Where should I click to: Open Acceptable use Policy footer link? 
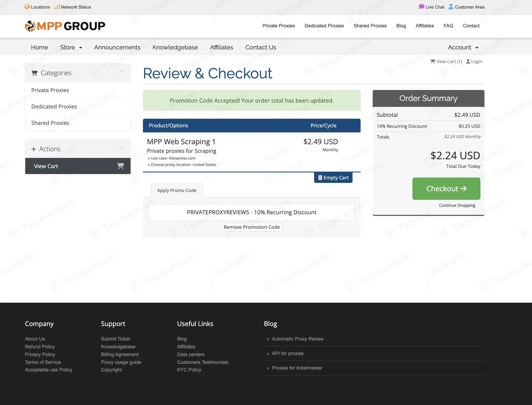49,370
